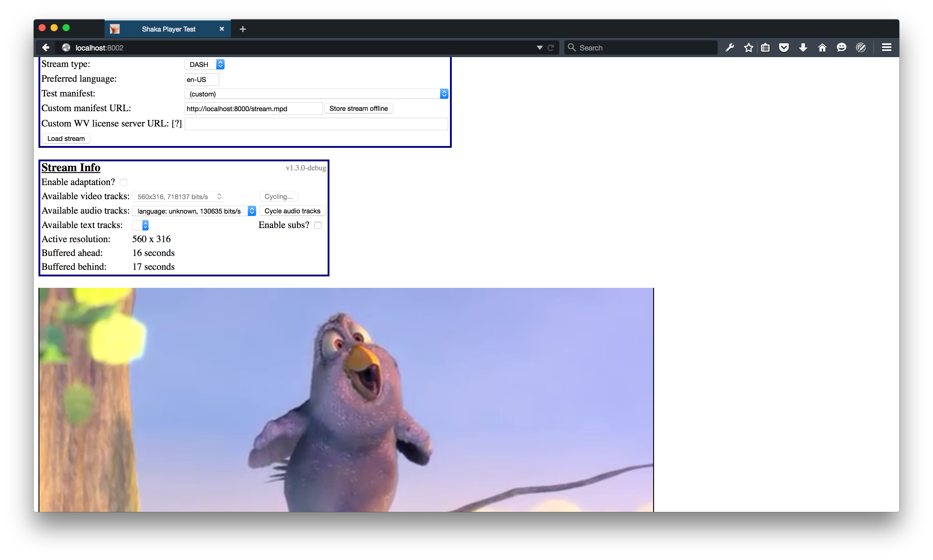Open the Test manifest (custom) dropdown

[316, 94]
